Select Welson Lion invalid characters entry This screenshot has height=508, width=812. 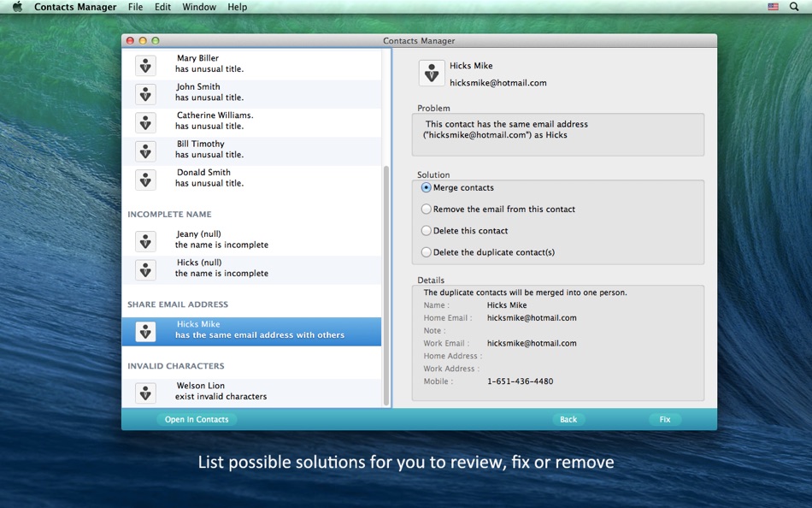click(251, 393)
